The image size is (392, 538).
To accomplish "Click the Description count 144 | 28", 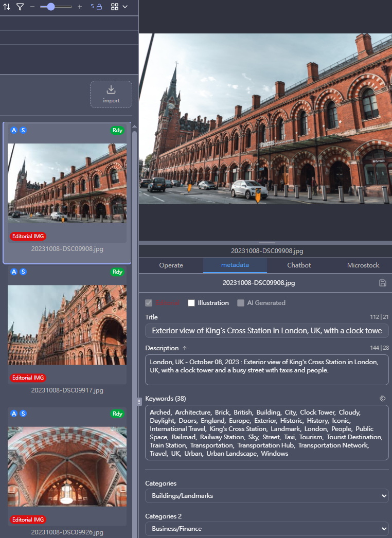I will coord(379,348).
